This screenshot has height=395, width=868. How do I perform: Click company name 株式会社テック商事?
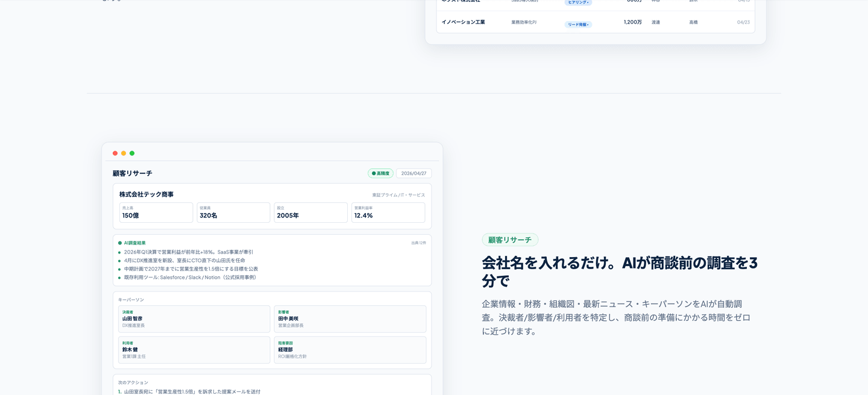(146, 194)
